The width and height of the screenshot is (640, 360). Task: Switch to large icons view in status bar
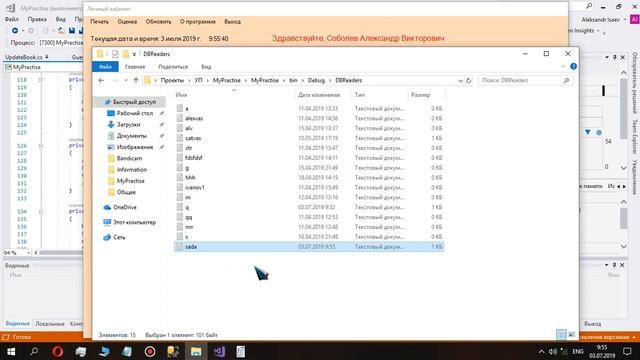(x=572, y=335)
